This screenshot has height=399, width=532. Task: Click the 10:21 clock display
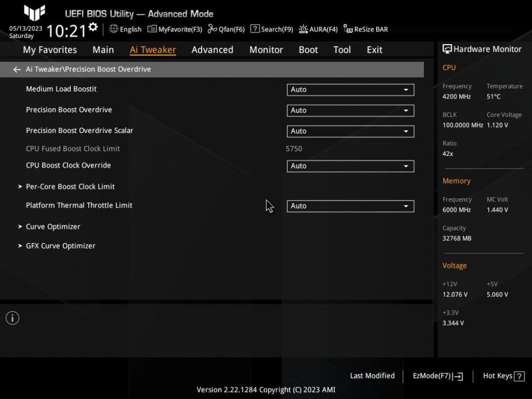[x=66, y=31]
